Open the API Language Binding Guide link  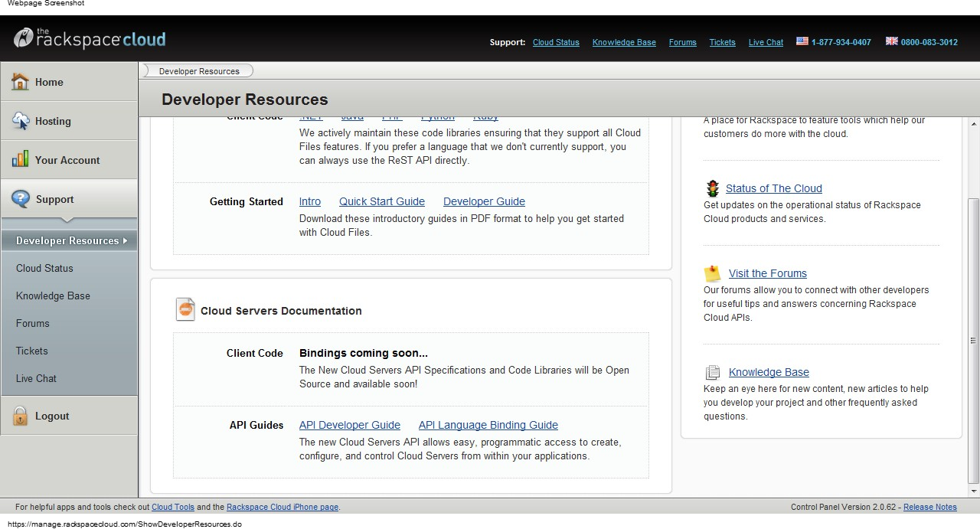click(488, 425)
